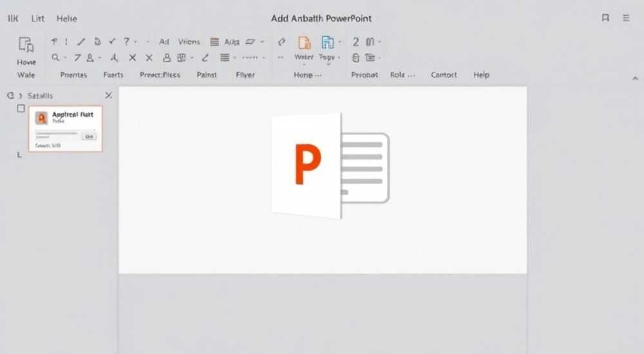Open dropdown beside the indented list icon
The height and width of the screenshot is (354, 644).
(379, 58)
